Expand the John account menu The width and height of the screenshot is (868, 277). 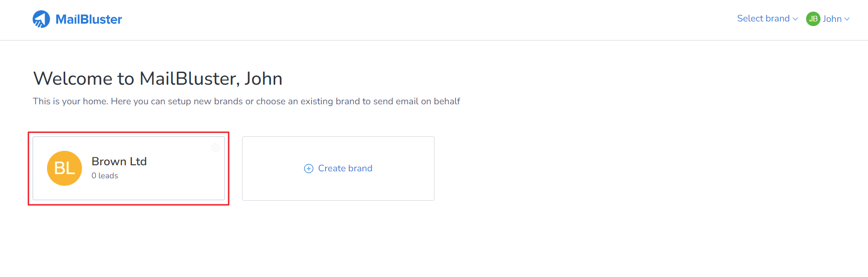click(x=828, y=19)
